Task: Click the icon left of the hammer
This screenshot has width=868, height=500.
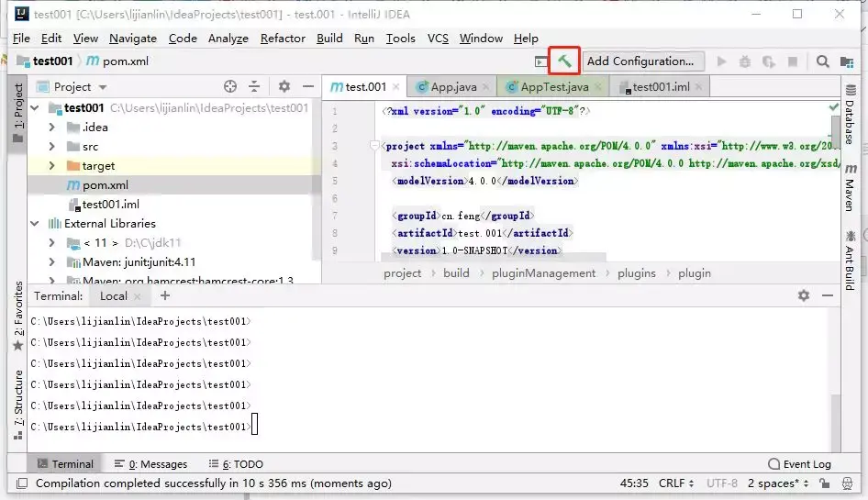Action: (540, 61)
